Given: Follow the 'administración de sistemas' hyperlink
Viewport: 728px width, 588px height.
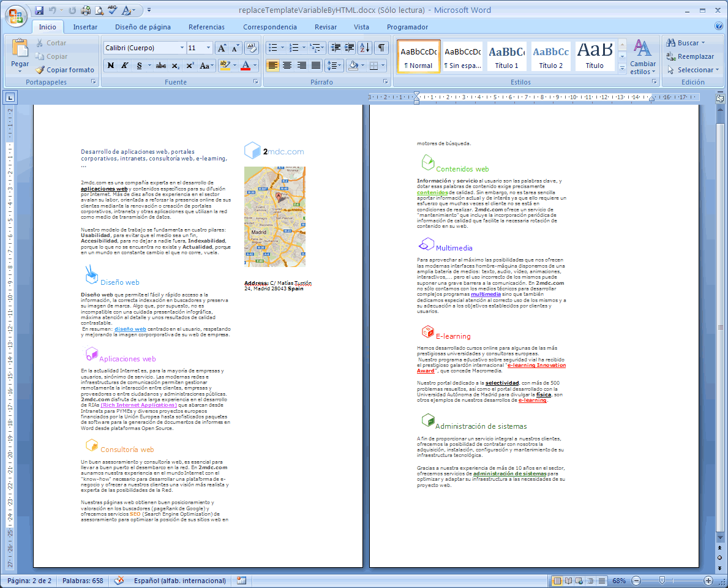Looking at the screenshot, I should (510, 473).
